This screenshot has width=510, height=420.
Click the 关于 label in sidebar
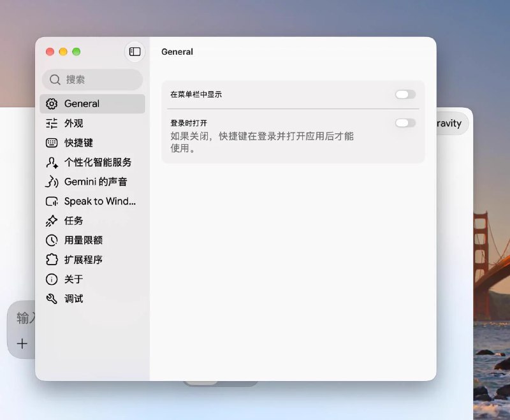click(x=73, y=279)
